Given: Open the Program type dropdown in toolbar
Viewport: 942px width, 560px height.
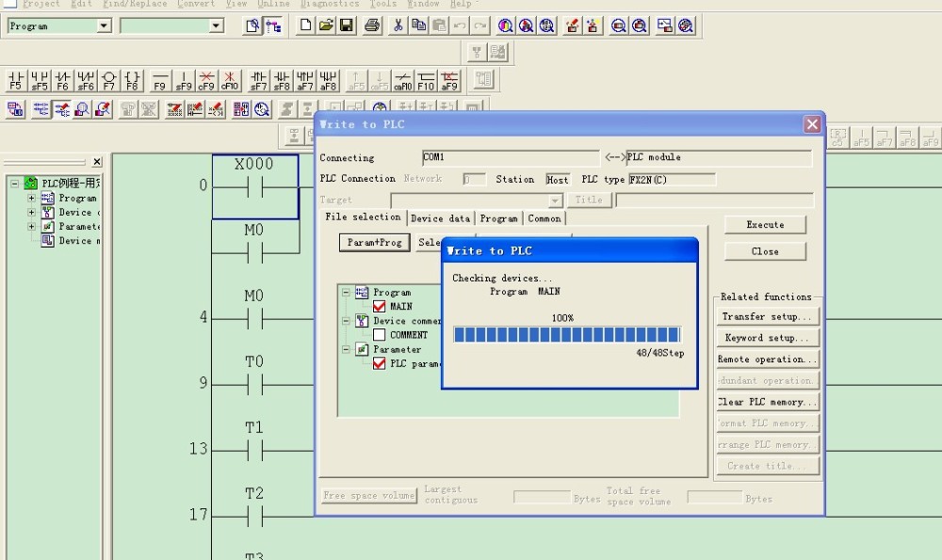Looking at the screenshot, I should click(104, 25).
